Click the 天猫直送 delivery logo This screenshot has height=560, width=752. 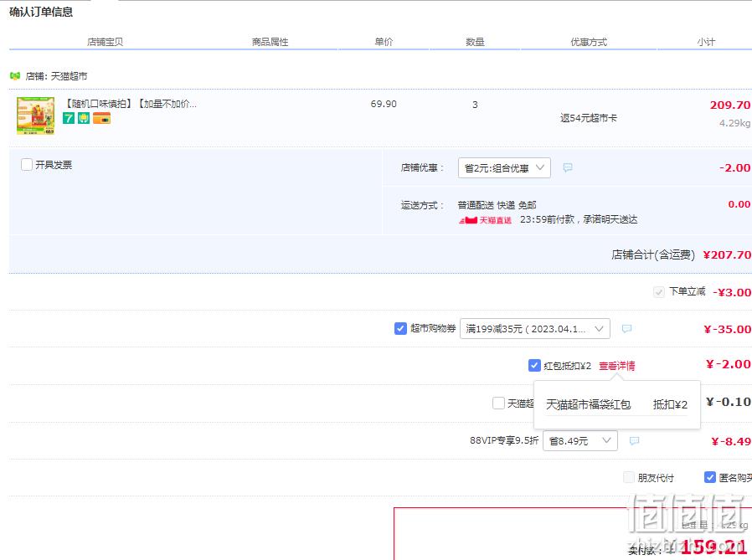[486, 220]
